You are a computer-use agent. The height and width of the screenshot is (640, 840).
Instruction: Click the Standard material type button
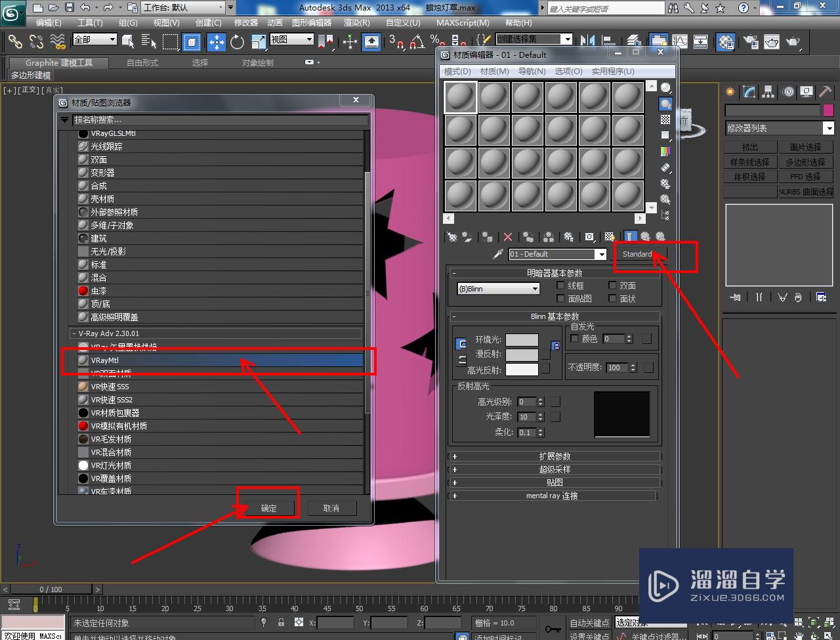637,254
